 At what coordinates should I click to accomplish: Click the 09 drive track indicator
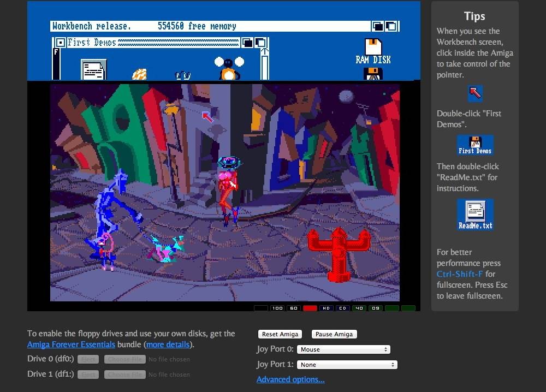click(376, 308)
